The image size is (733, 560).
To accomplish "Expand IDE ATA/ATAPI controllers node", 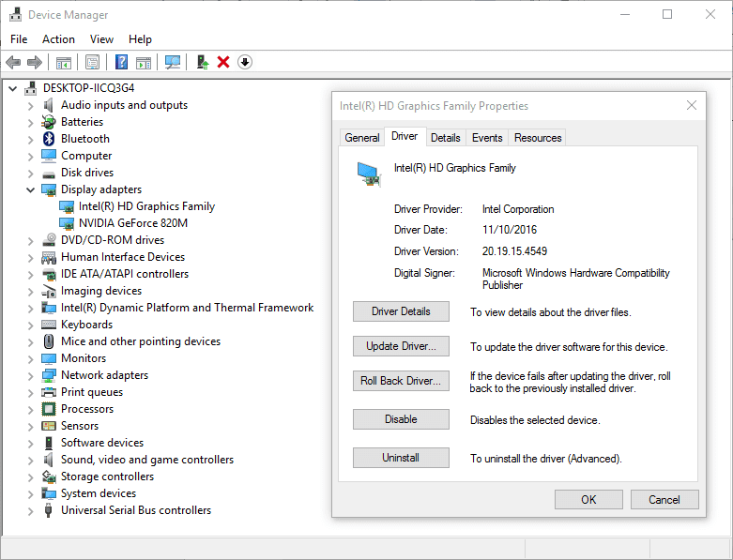I will (30, 275).
